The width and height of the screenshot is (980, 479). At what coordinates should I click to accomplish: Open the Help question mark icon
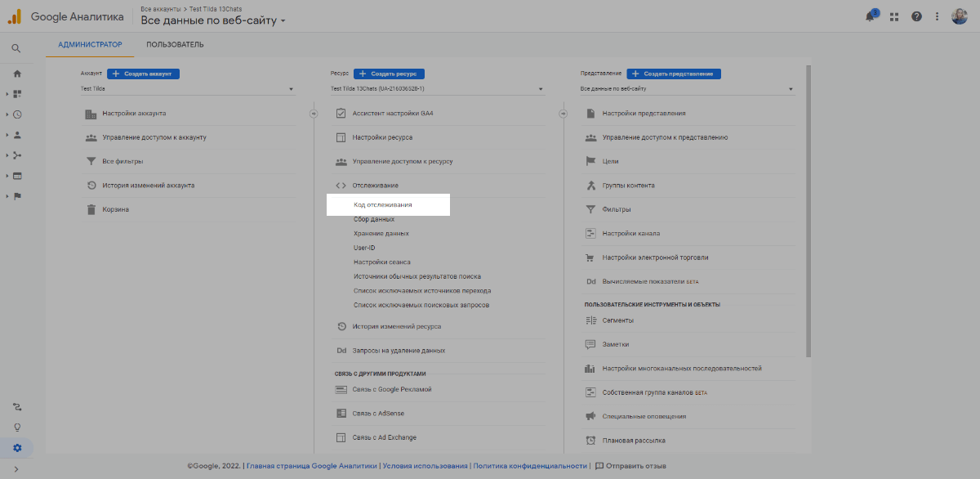pyautogui.click(x=916, y=16)
